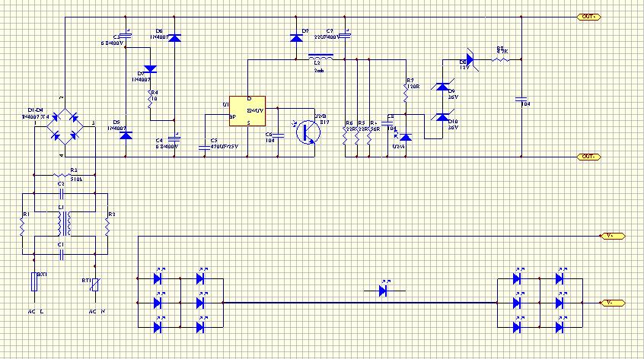Select the L1 common-mode choke
This screenshot has width=644, height=359.
coord(65,224)
